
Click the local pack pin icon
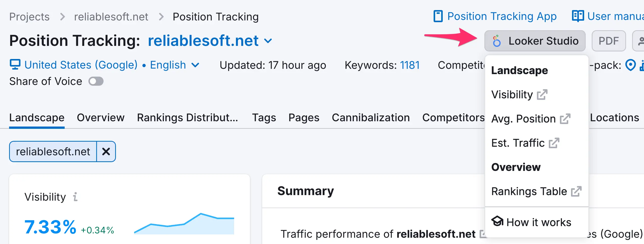click(630, 65)
